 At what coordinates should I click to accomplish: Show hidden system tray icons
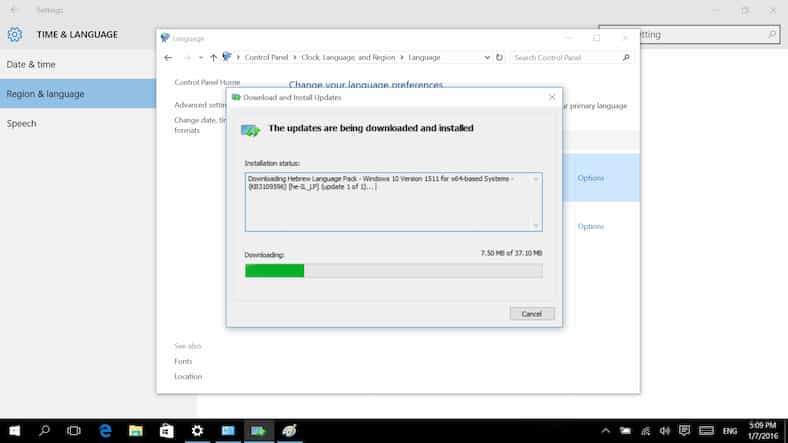point(605,431)
